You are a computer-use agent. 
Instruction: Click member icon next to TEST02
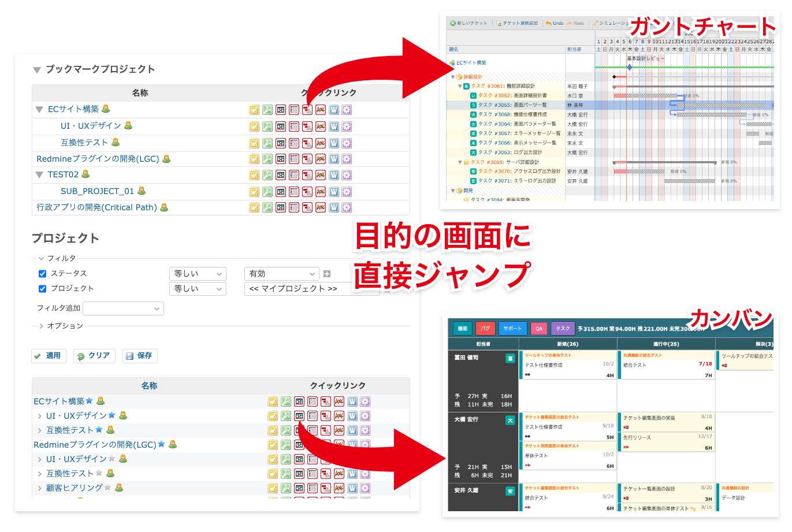pos(85,174)
